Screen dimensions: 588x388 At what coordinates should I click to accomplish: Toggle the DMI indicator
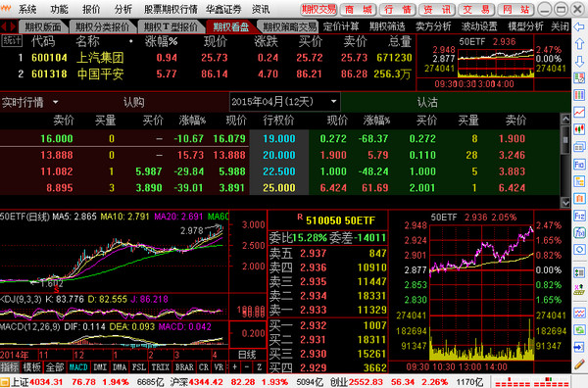(100, 367)
